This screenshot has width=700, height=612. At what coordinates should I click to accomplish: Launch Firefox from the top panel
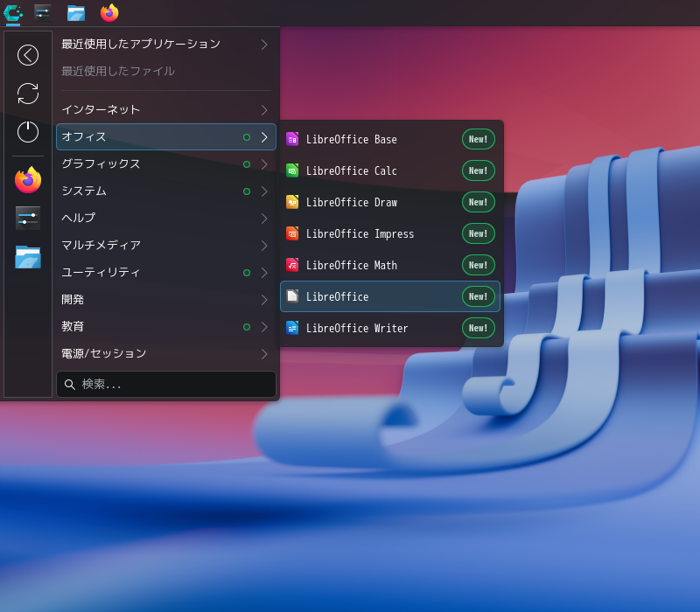pos(109,13)
